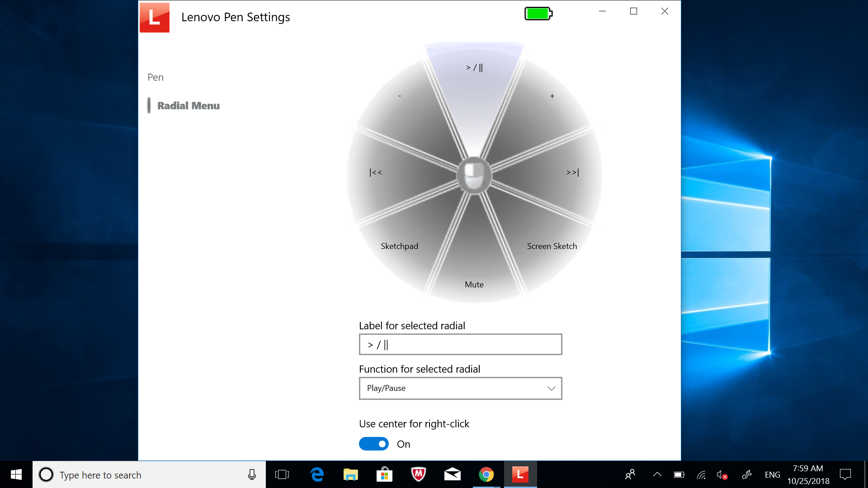Open the Radial Menu section
The height and width of the screenshot is (488, 868).
188,105
